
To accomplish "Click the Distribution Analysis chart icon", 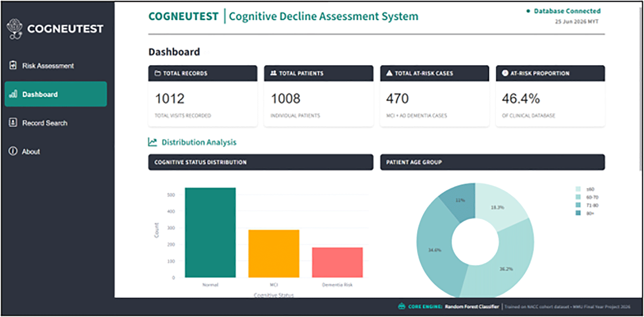I will (152, 142).
